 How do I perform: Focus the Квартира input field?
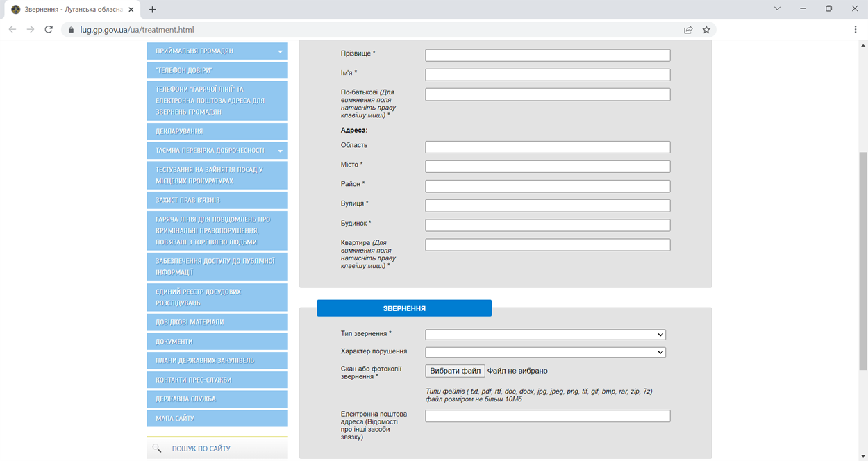point(548,244)
